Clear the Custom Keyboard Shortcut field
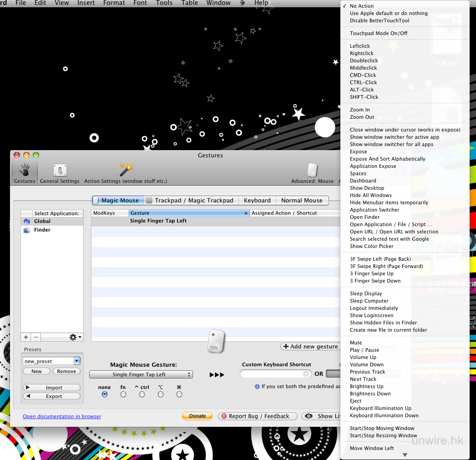The width and height of the screenshot is (476, 460). pos(306,374)
